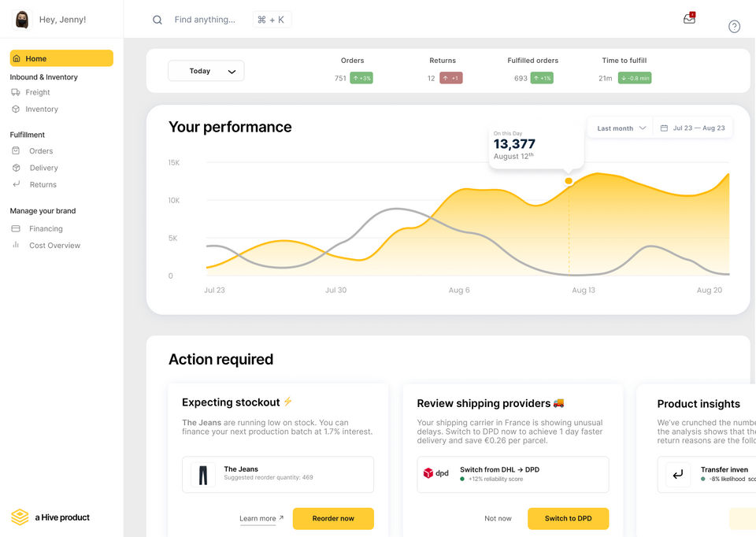Click the Your performance heading

point(230,127)
